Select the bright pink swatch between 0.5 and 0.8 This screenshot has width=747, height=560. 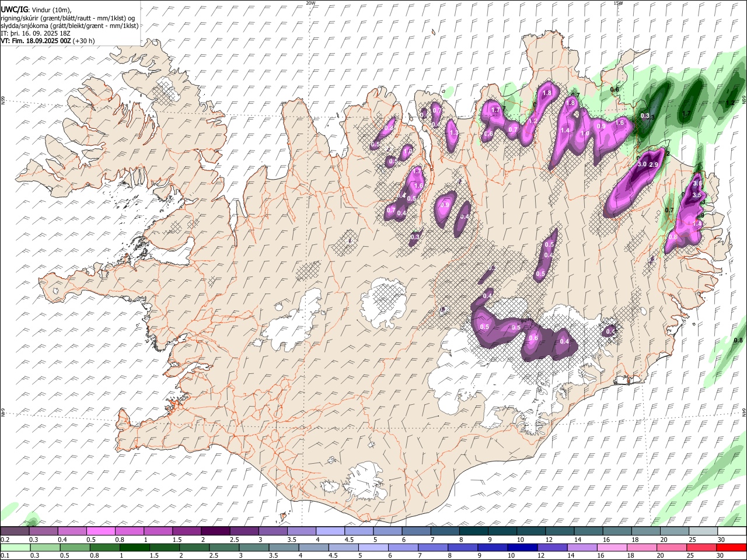tap(101, 531)
